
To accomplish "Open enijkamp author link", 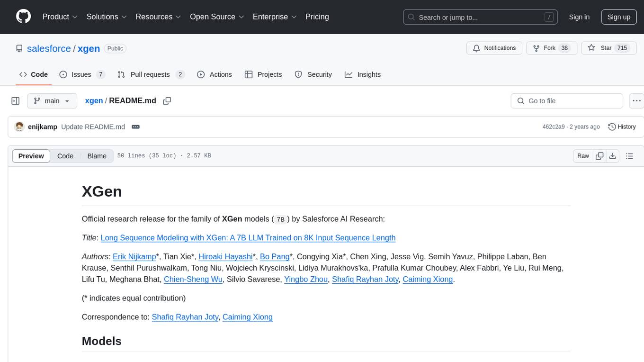I will 43,127.
